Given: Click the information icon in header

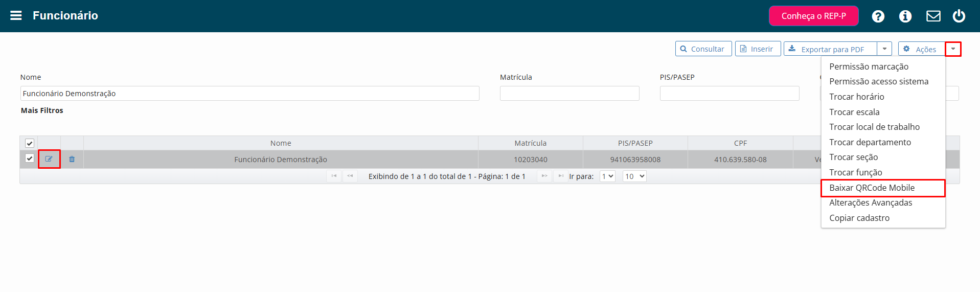Looking at the screenshot, I should click(905, 16).
